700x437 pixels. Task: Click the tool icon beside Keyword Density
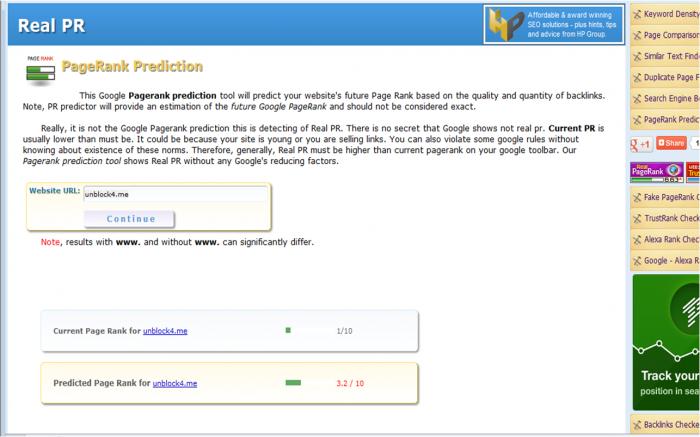(637, 14)
